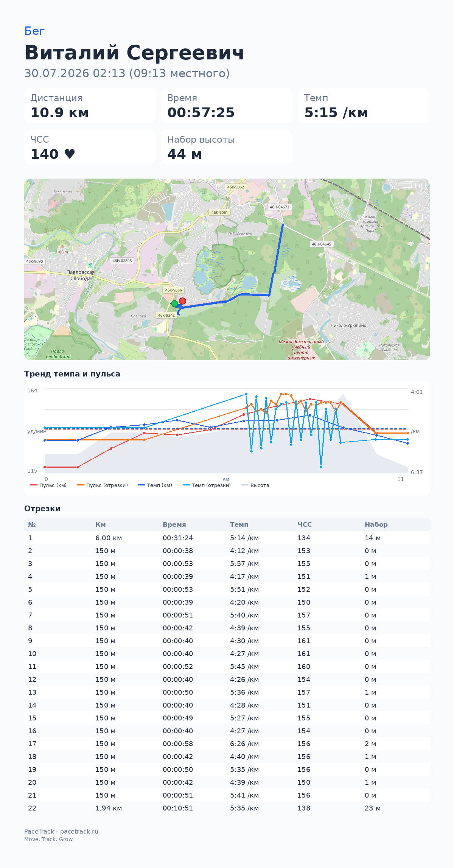Click pace 5:40 /км in row 7
Screen dimensions: 454x868
coord(244,615)
